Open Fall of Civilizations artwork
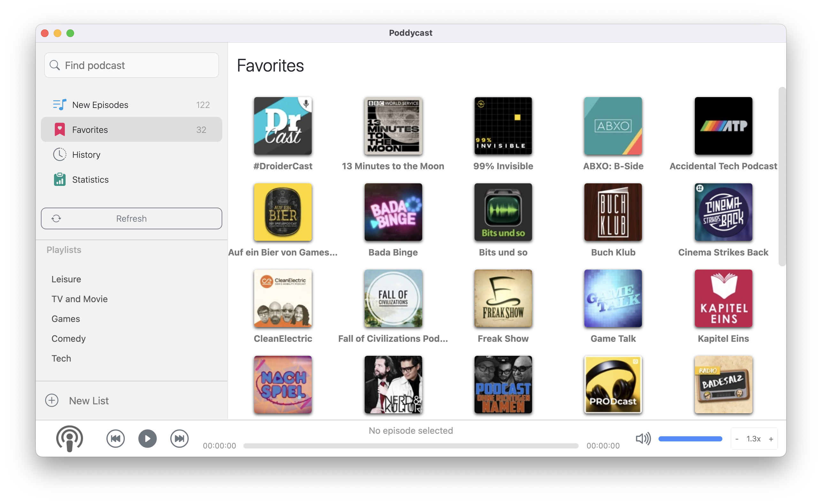The height and width of the screenshot is (504, 822). [x=393, y=298]
